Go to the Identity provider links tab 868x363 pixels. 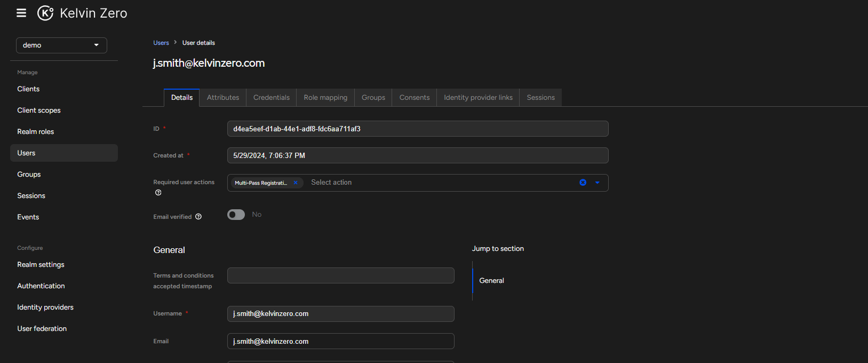click(478, 98)
